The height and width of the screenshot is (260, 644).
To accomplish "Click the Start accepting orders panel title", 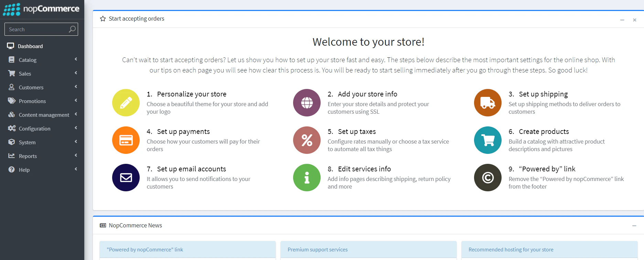I will coord(137,19).
